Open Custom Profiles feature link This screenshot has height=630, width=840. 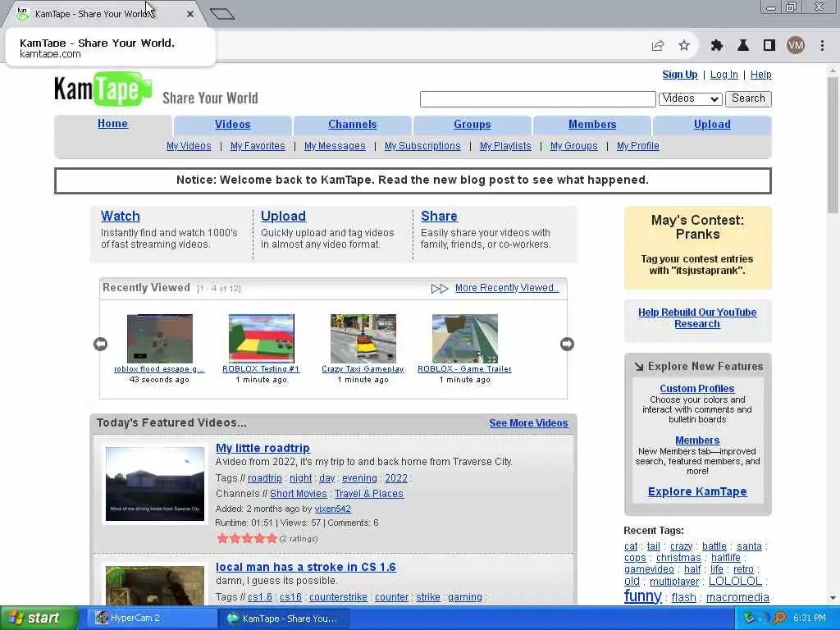click(697, 388)
